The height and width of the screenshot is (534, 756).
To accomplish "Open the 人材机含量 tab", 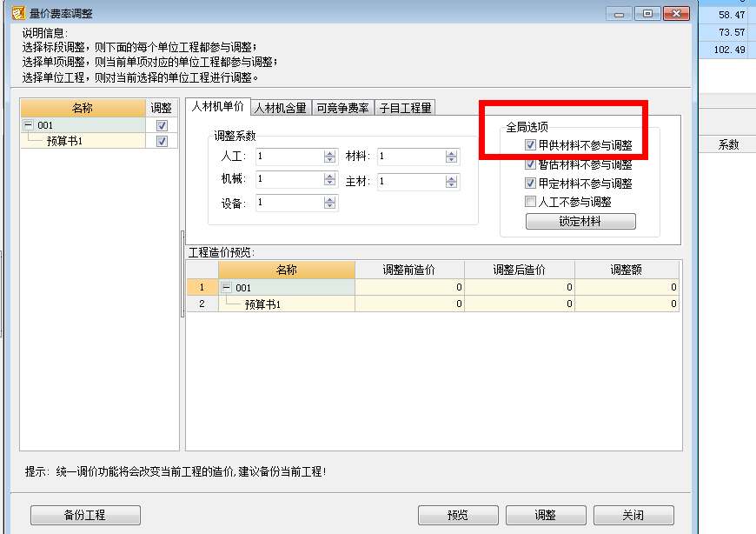I will (281, 108).
